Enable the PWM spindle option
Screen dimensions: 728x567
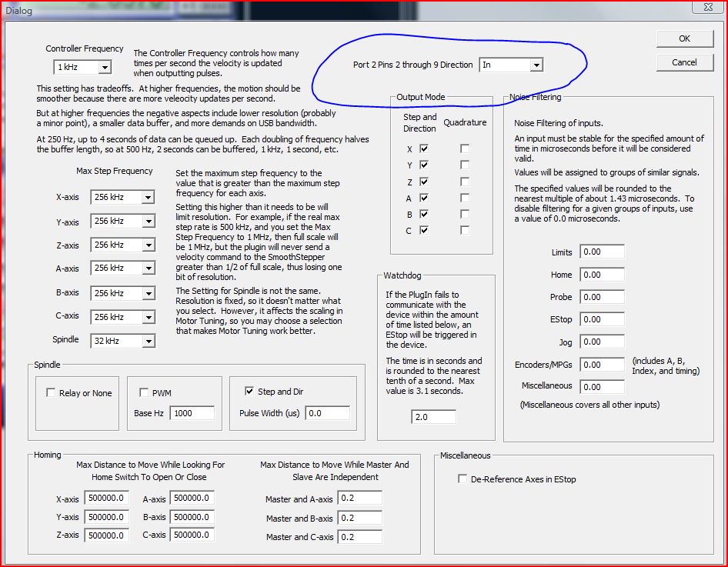[x=144, y=392]
